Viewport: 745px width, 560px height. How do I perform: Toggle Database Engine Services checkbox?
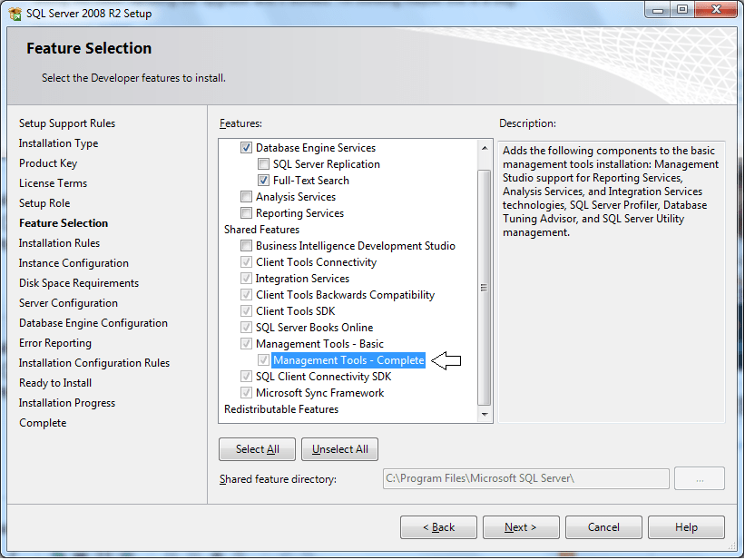click(x=246, y=148)
